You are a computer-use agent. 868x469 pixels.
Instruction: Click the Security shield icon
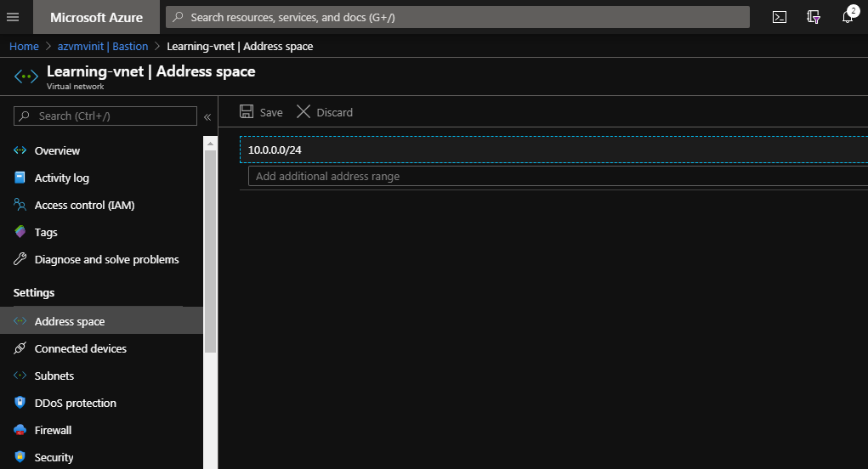point(20,457)
